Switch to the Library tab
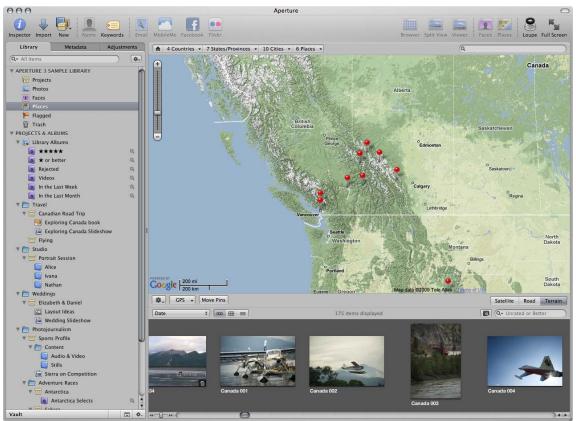Image resolution: width=576 pixels, height=421 pixels. point(28,47)
